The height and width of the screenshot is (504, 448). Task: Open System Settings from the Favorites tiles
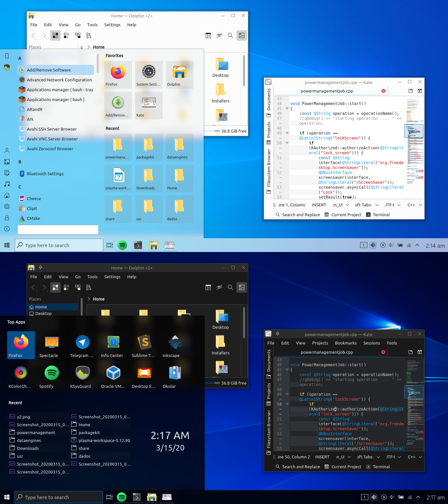(149, 75)
